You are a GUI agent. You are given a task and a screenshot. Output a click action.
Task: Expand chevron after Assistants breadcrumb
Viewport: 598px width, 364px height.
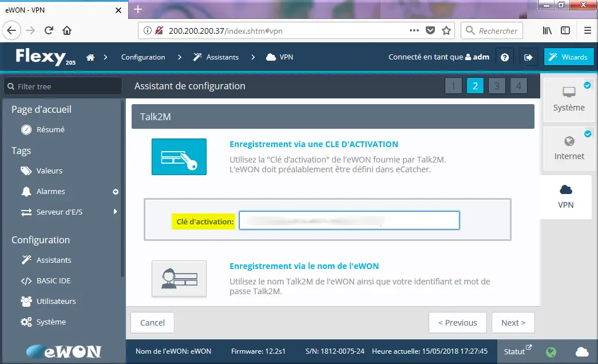(254, 57)
